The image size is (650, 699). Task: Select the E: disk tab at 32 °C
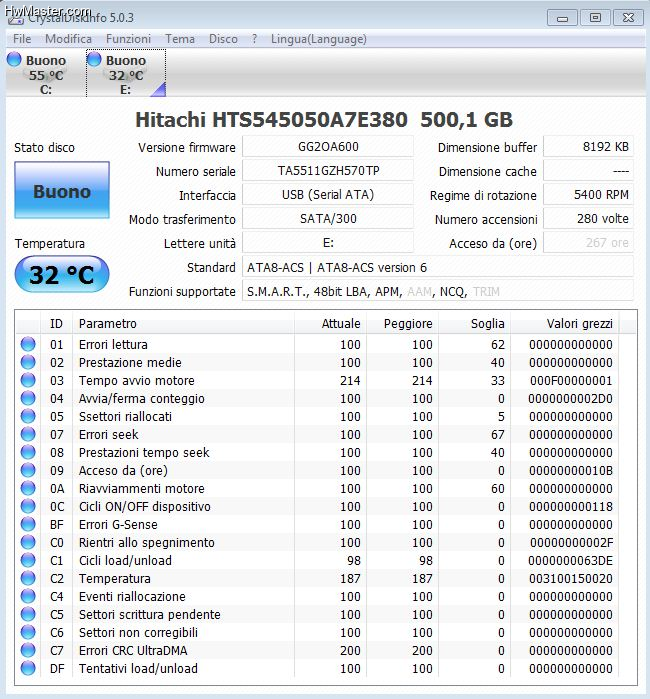126,74
